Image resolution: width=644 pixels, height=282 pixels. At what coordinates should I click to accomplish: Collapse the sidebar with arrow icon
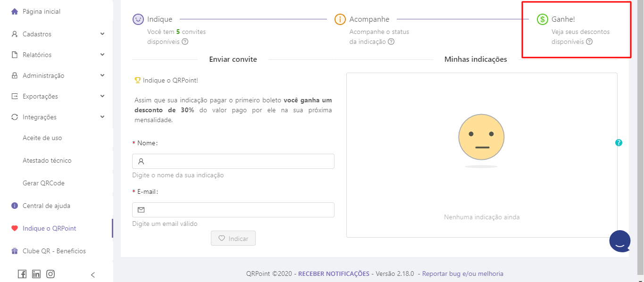[x=93, y=274]
